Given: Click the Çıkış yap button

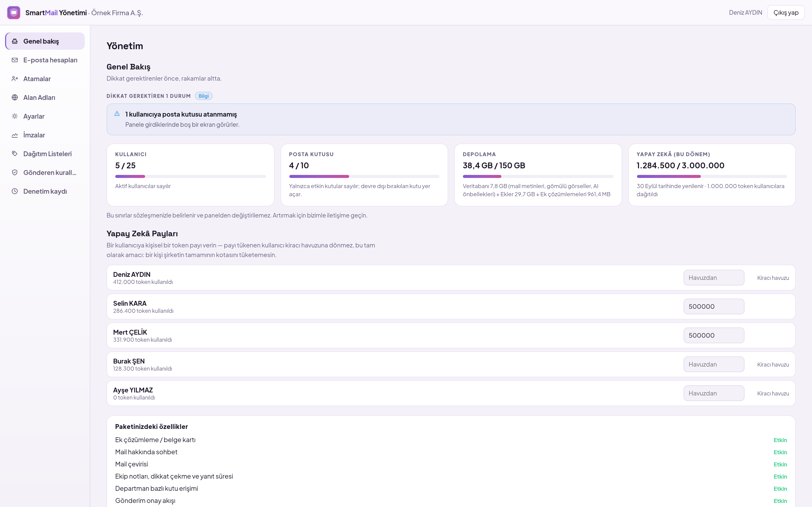Looking at the screenshot, I should coord(786,13).
